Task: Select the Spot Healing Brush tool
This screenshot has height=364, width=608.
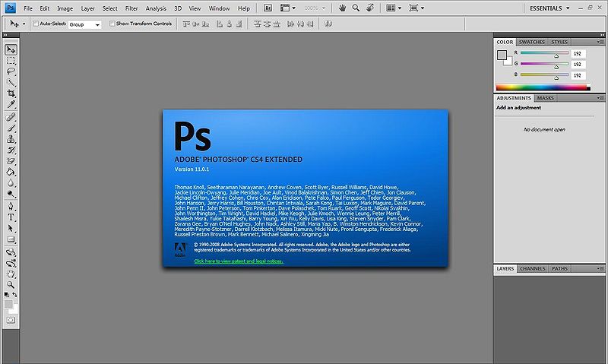Action: (x=11, y=117)
